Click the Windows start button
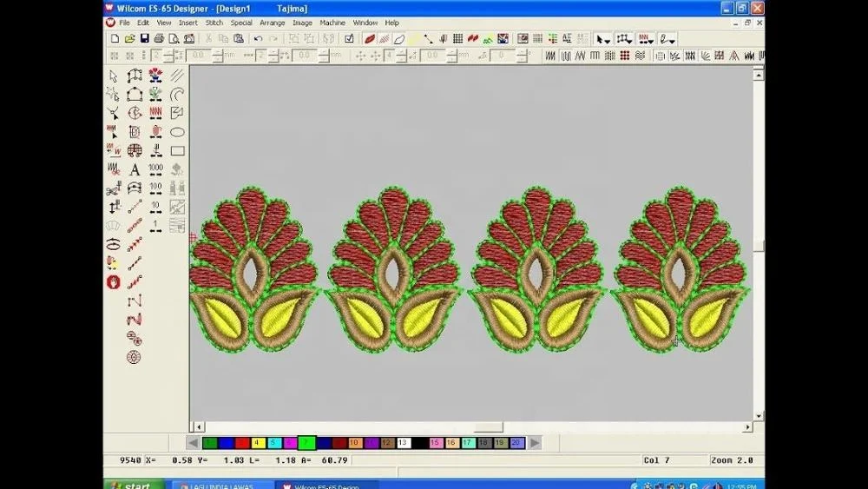The image size is (868, 489). (x=134, y=485)
